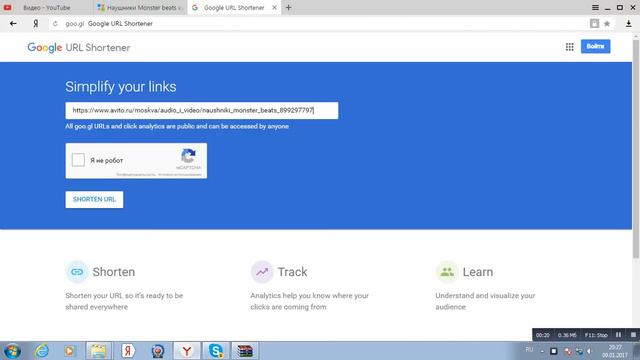640x360 pixels.
Task: Launch Internet Explorer from taskbar
Action: (42, 351)
